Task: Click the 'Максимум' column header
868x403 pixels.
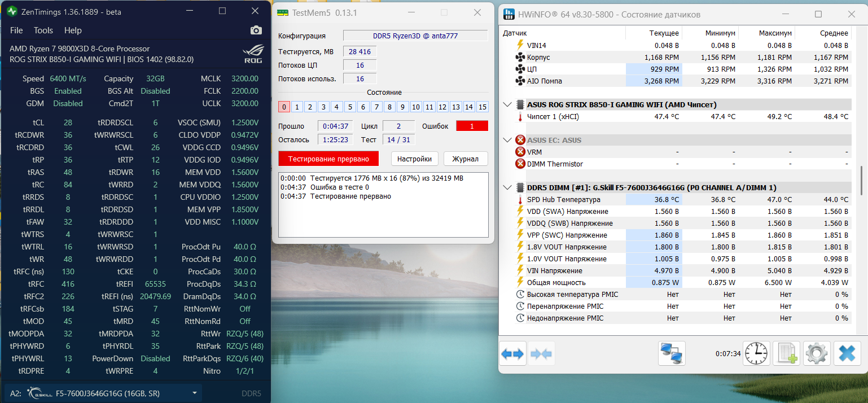Action: 774,33
